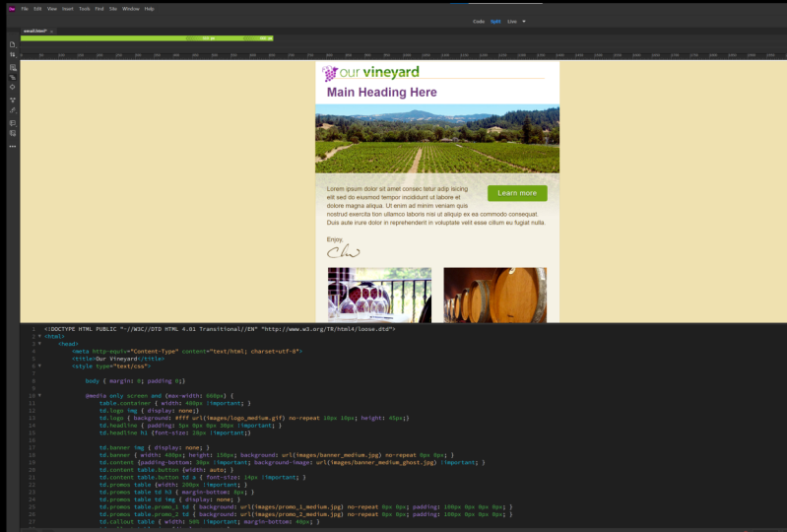
Task: Click the table.container width rule line
Action: click(x=174, y=403)
